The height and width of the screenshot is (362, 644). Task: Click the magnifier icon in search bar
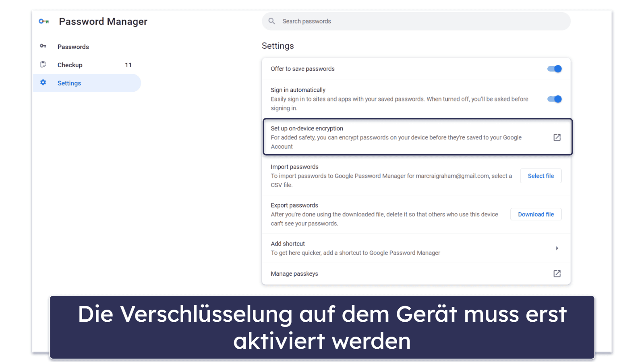[272, 21]
